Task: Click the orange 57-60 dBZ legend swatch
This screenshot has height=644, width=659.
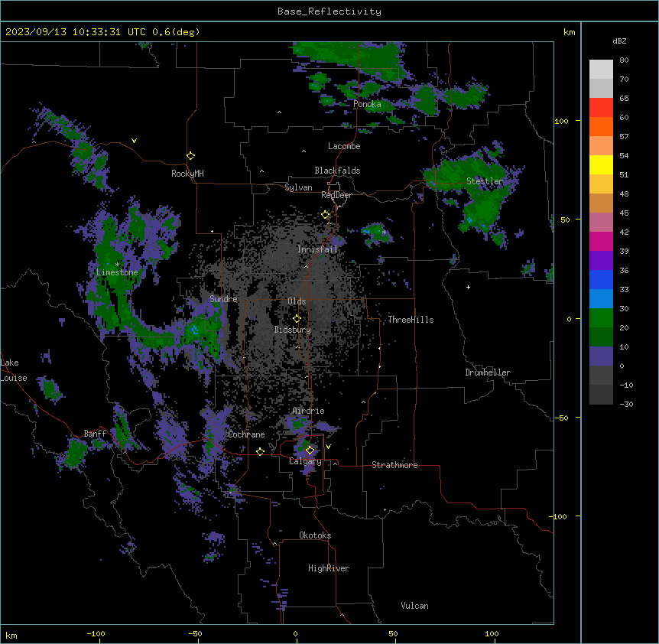Action: coord(601,127)
